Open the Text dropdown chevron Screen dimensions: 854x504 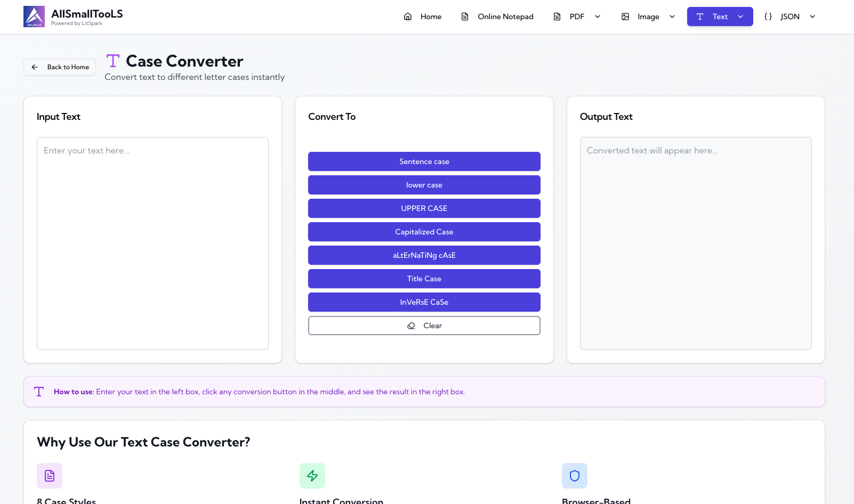[740, 17]
